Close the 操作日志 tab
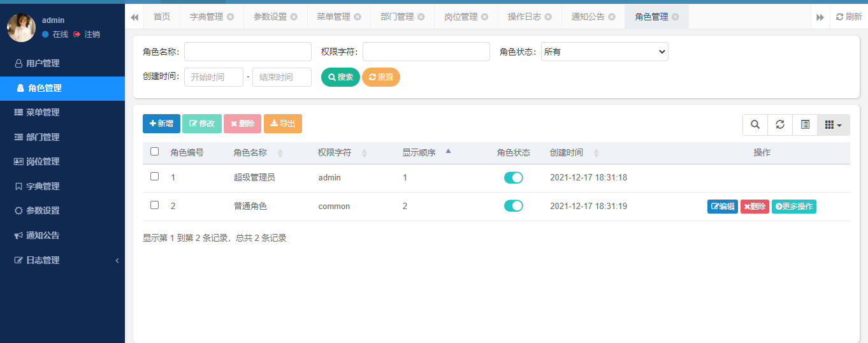This screenshot has width=868, height=343. (548, 17)
